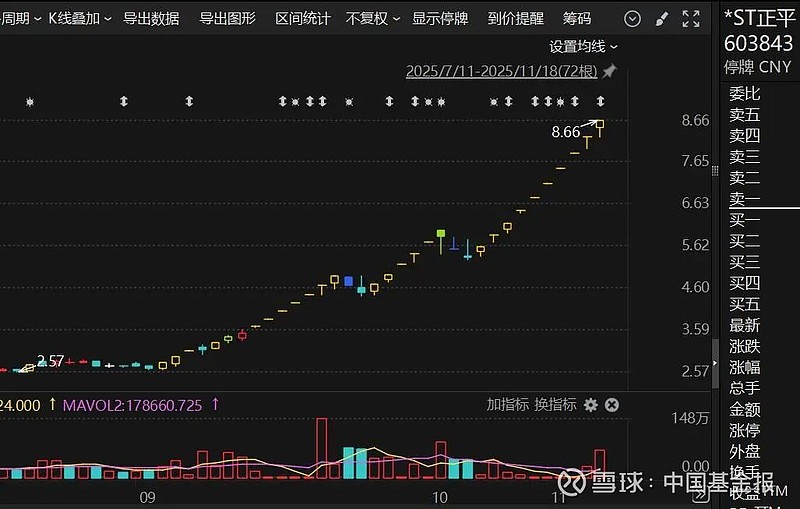The height and width of the screenshot is (509, 800).
Task: Click the 卖一 order book row
Action: (744, 199)
